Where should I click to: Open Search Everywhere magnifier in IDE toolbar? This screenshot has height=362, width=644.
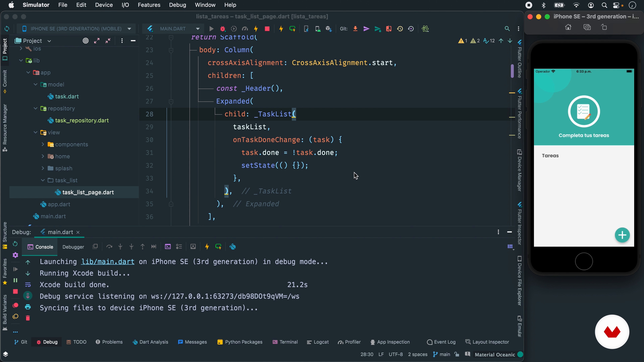pyautogui.click(x=507, y=29)
